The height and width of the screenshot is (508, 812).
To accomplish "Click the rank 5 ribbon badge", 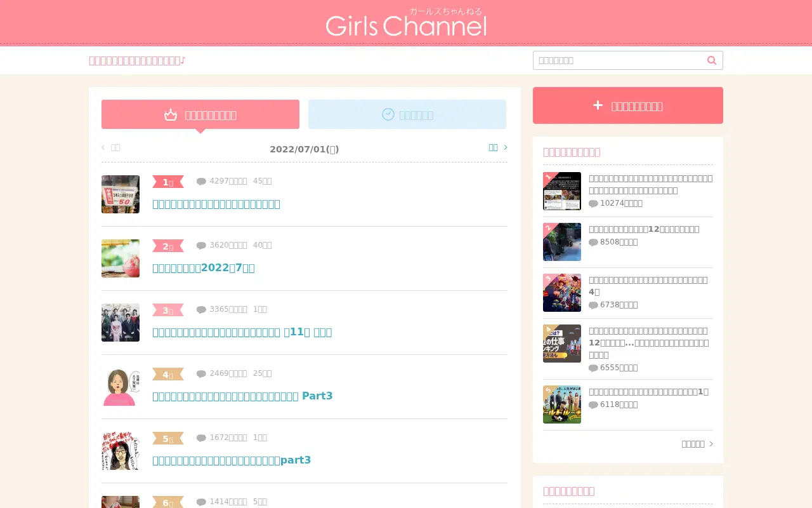I will click(x=168, y=438).
